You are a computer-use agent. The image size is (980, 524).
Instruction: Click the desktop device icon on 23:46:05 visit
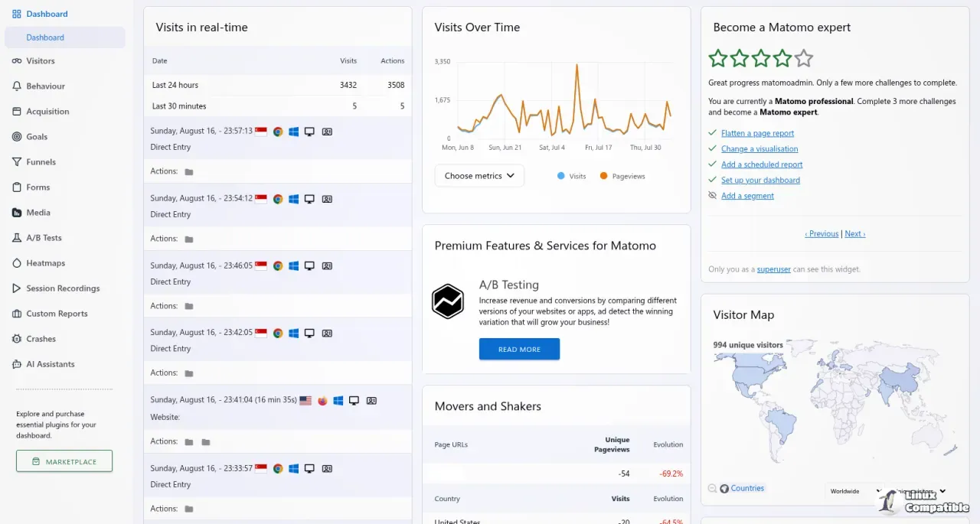coord(309,266)
